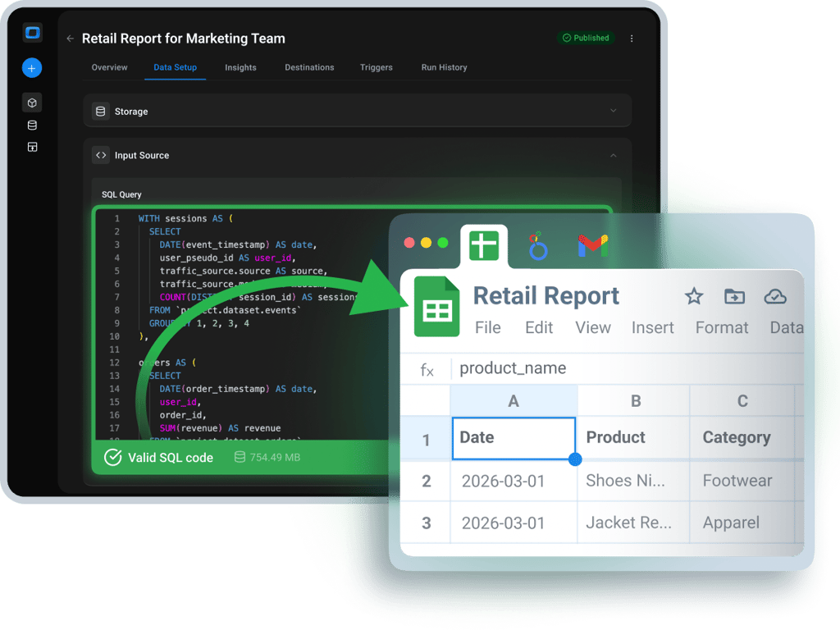Click the Jacket Re... cell
Viewport: 840px width, 630px height.
(633, 523)
